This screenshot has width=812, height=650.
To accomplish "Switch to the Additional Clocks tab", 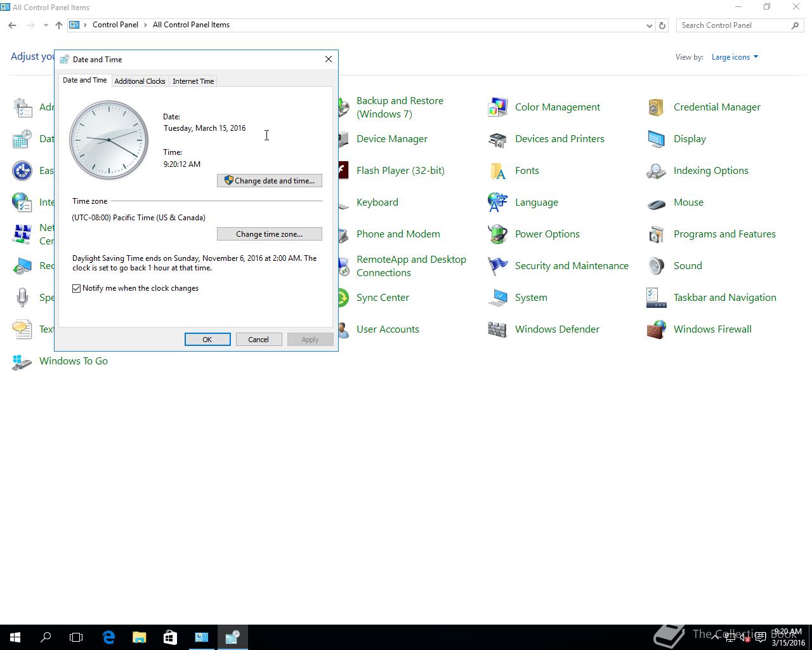I will (x=140, y=81).
